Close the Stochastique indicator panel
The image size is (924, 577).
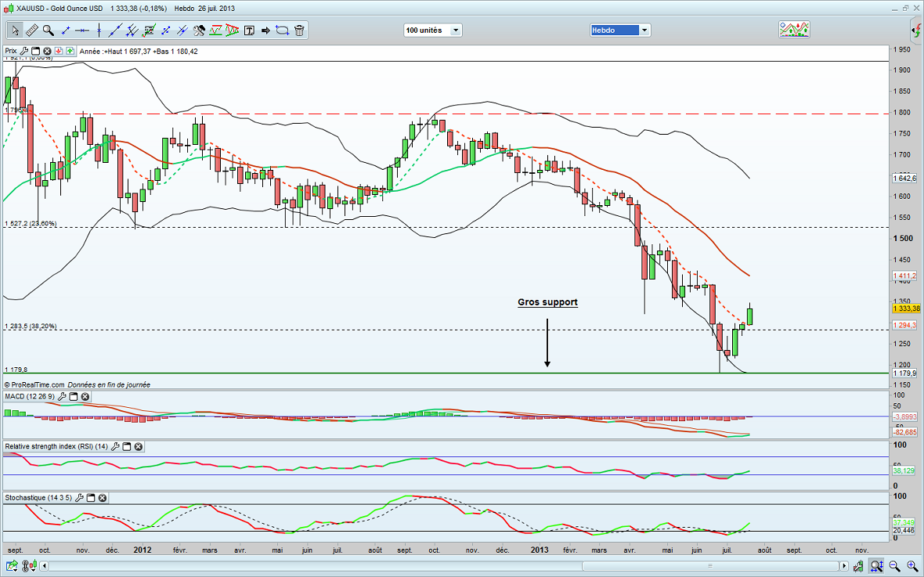point(102,498)
